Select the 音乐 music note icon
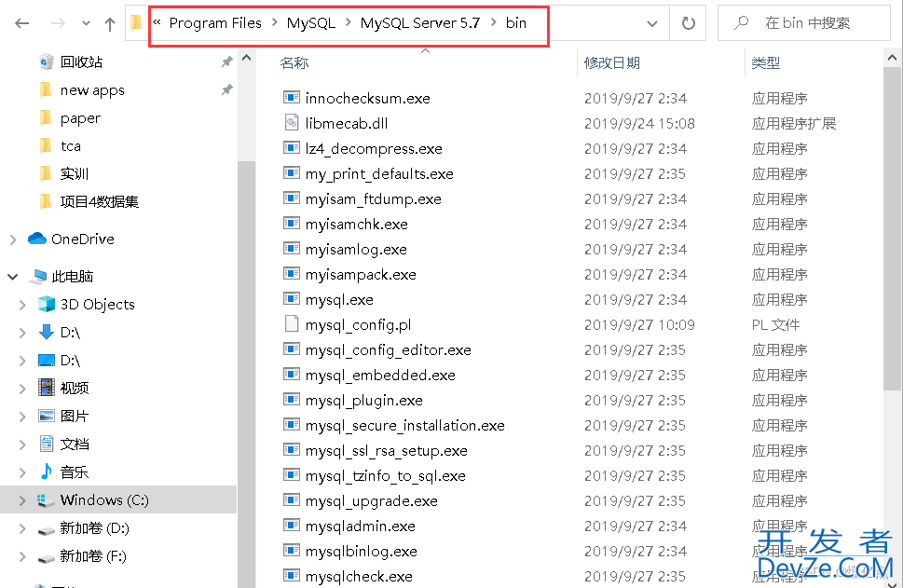This screenshot has width=903, height=588. pyautogui.click(x=47, y=472)
